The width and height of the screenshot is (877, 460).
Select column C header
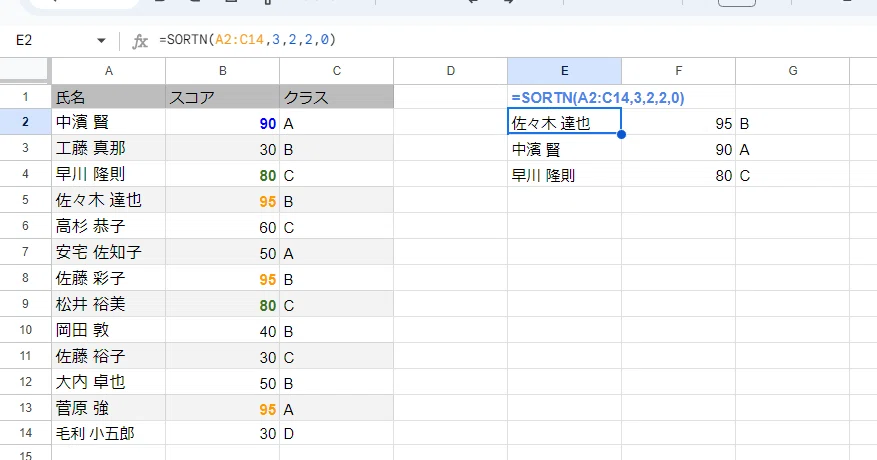click(x=337, y=71)
